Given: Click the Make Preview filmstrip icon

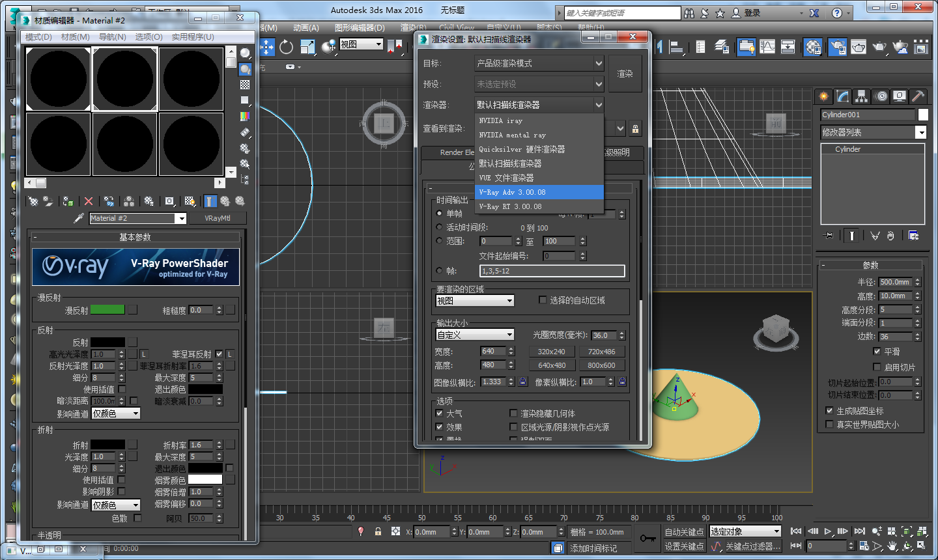Looking at the screenshot, I should (x=245, y=132).
